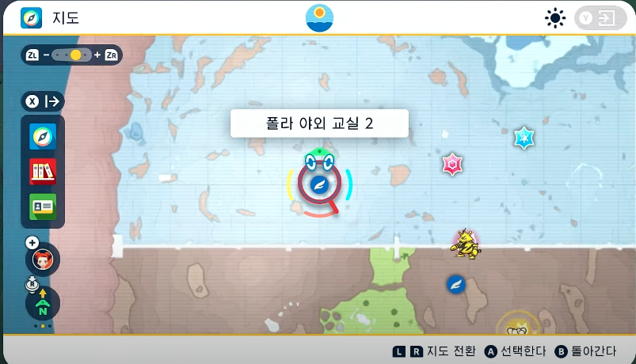
Task: Select the light-blue ice Tera raid crystal
Action: pos(524,138)
